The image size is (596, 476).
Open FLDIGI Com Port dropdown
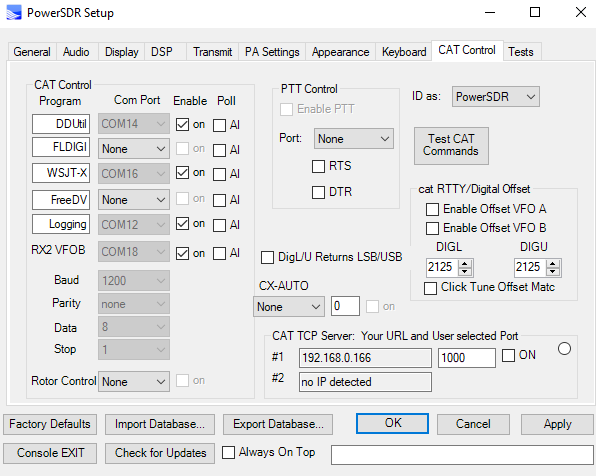tap(134, 149)
